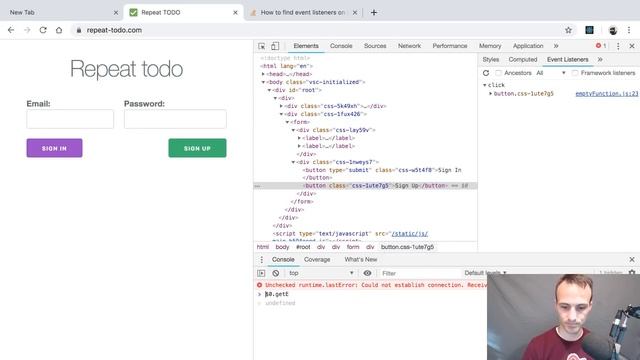Switch to the Styles sidebar tab
This screenshot has width=640, height=360.
coord(491,60)
